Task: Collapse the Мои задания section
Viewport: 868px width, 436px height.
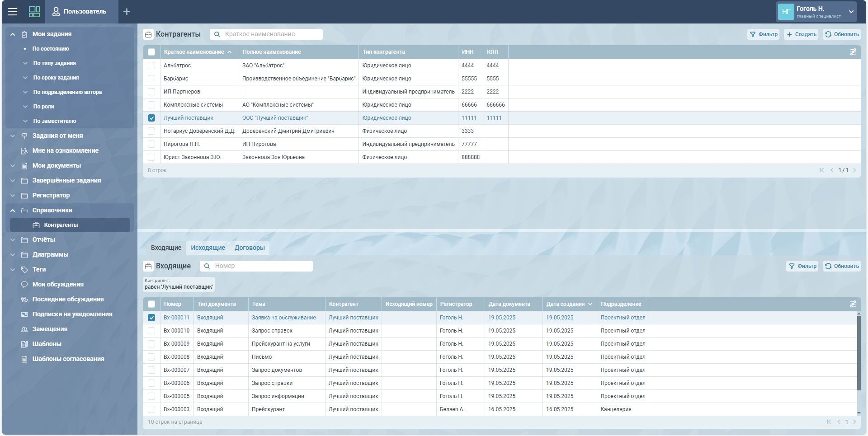Action: (13, 34)
